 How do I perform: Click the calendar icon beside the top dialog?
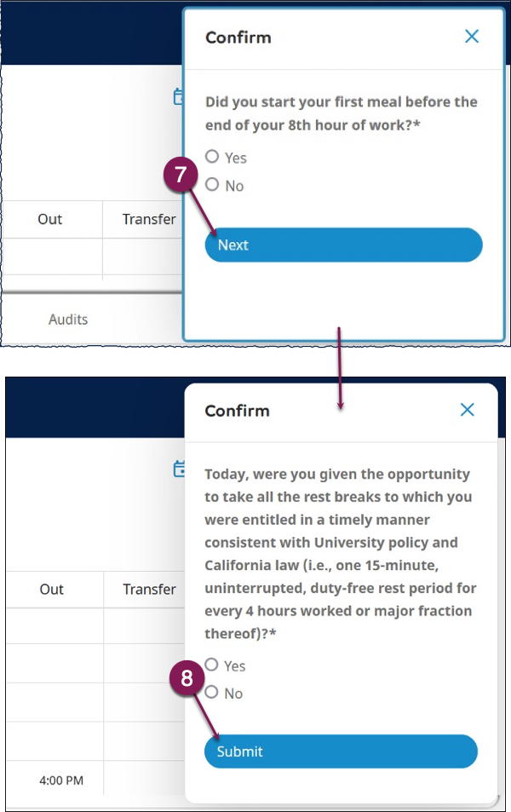[x=179, y=96]
